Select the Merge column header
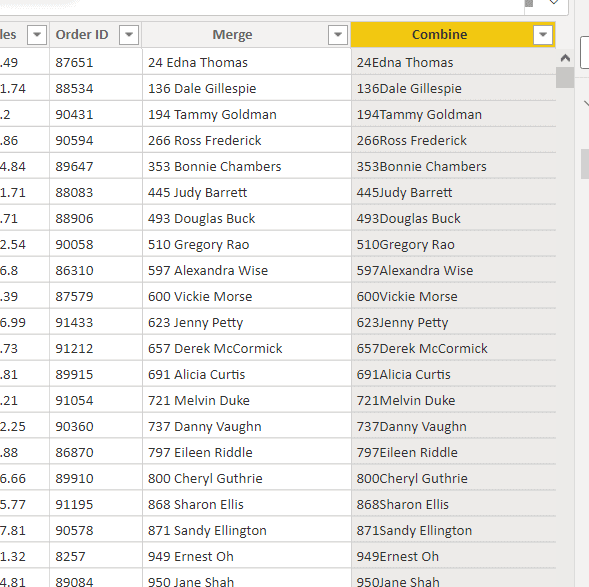Image resolution: width=589 pixels, height=587 pixels. point(246,35)
